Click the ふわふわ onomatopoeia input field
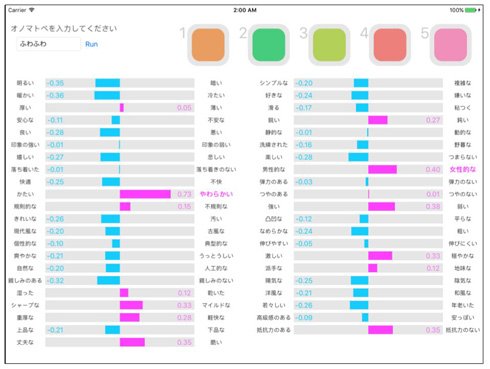 48,44
